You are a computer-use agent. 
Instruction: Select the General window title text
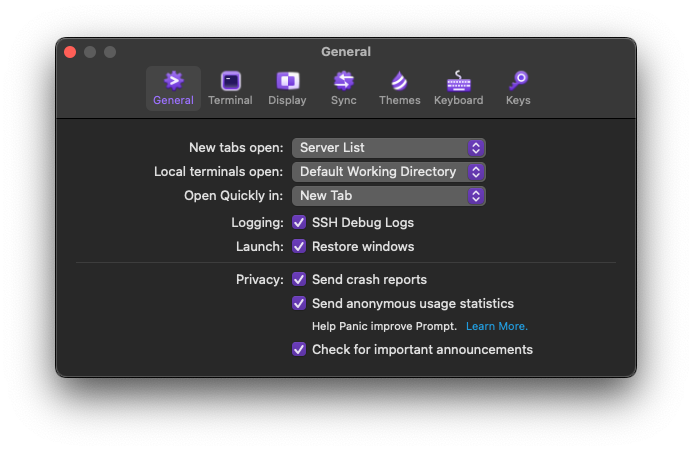point(346,52)
